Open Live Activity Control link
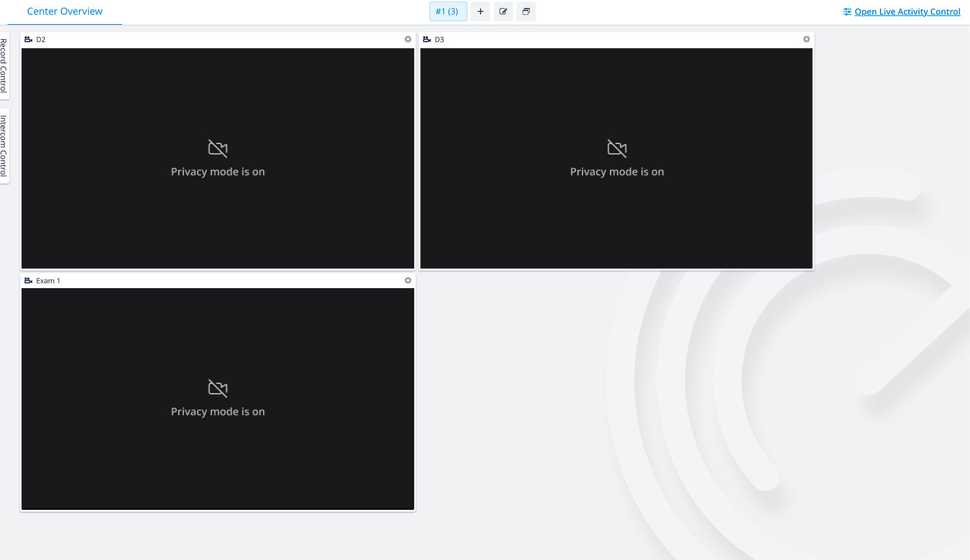 (x=907, y=12)
